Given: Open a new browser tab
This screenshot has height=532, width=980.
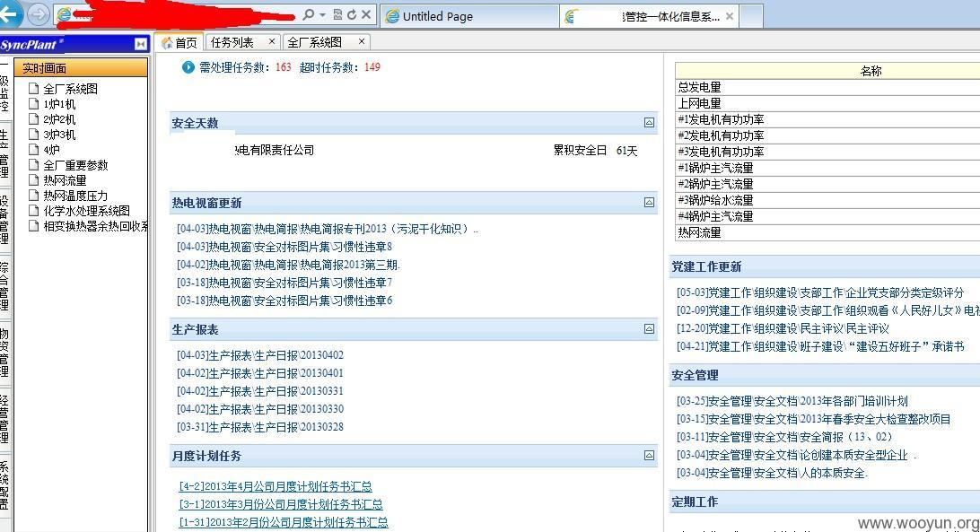Looking at the screenshot, I should [751, 16].
